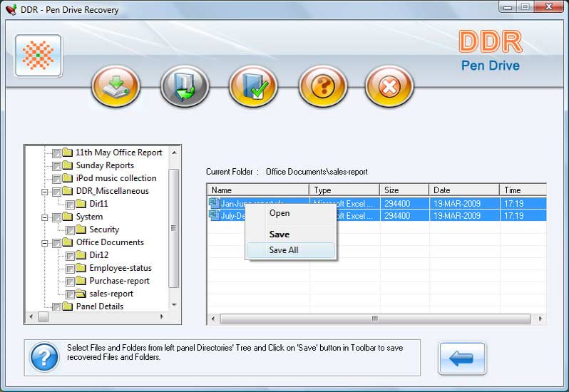Click file list horizontal scroll right arrow

pos(540,319)
